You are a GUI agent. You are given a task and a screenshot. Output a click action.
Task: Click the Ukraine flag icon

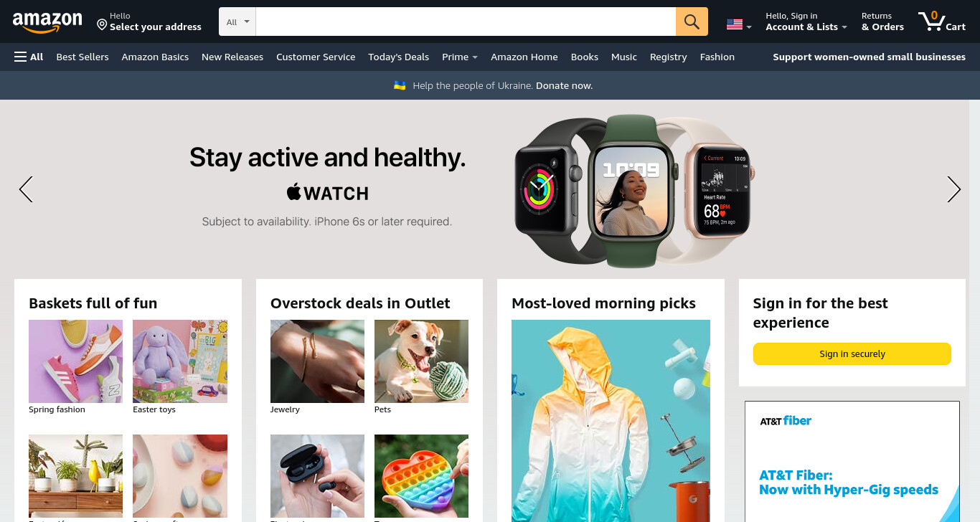tap(400, 85)
